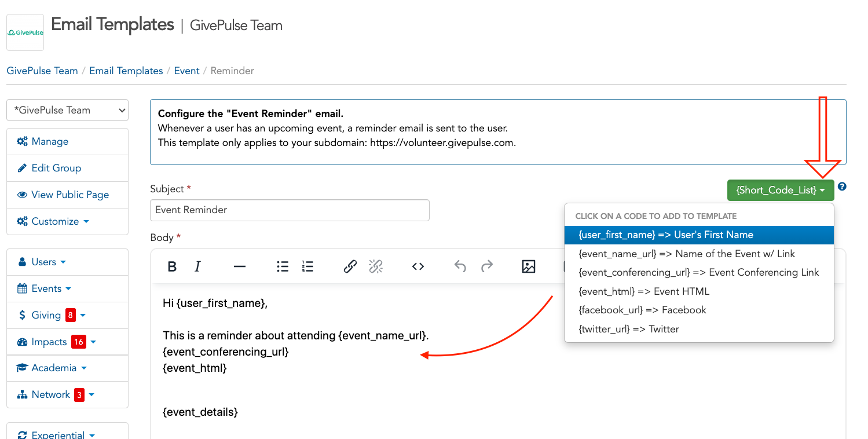Open the GivePulse Team group selector
Image resolution: width=868 pixels, height=439 pixels.
pos(67,110)
